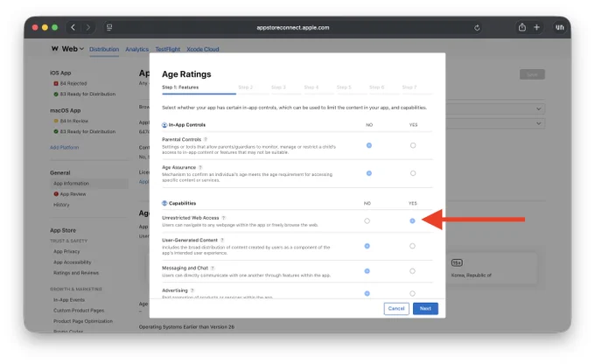Jump to Step 2 in Age Ratings
Screen dimensions: 595x364
(246, 87)
